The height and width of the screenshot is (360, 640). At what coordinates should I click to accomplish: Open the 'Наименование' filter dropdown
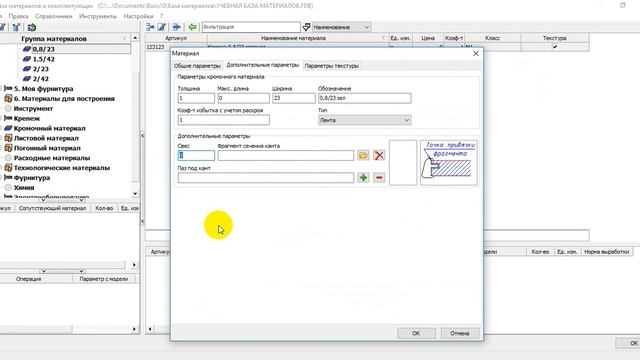tap(341, 27)
